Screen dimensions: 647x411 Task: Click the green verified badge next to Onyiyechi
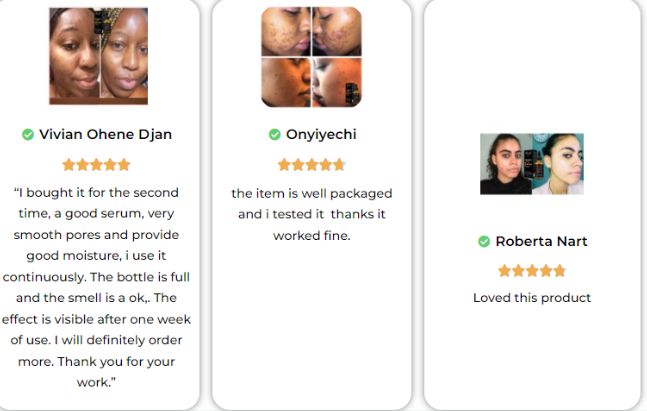click(x=274, y=135)
